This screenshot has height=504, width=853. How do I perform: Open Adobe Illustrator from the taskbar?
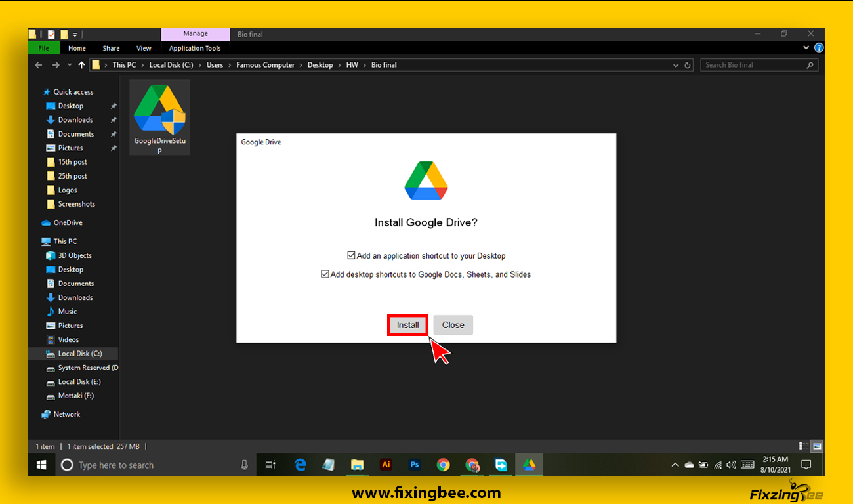pyautogui.click(x=386, y=465)
